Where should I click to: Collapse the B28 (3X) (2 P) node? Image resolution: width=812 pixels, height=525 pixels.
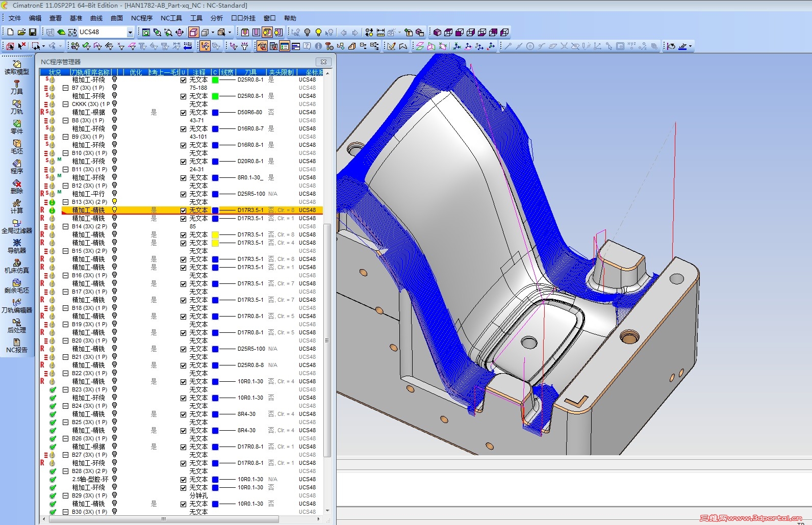pos(65,471)
